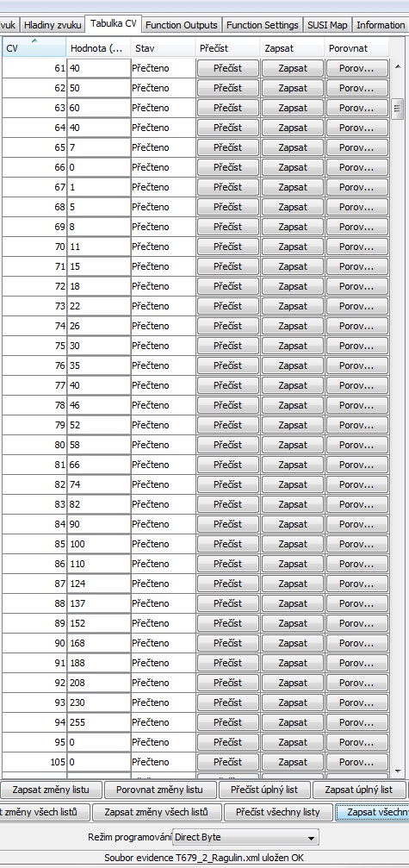Switch to the Function Outputs tab
409x868 pixels.
(182, 25)
